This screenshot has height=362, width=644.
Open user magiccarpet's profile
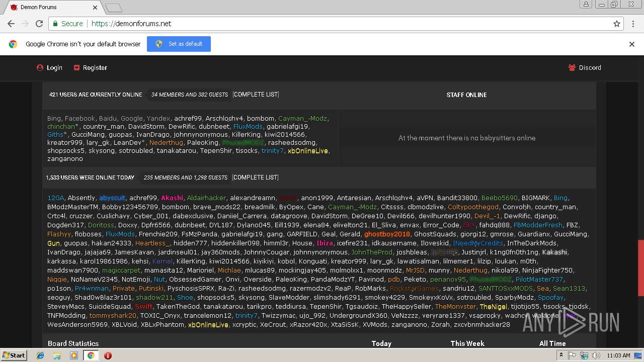(121, 270)
